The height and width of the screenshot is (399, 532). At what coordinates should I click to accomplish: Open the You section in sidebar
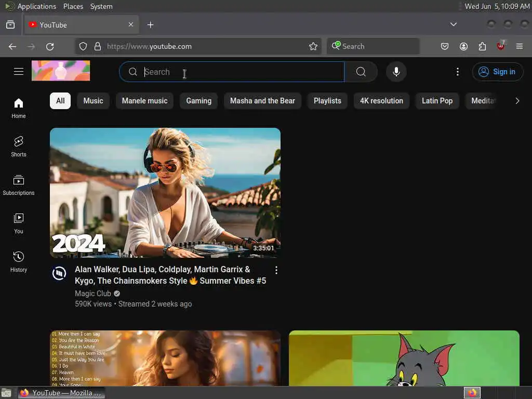tap(19, 223)
